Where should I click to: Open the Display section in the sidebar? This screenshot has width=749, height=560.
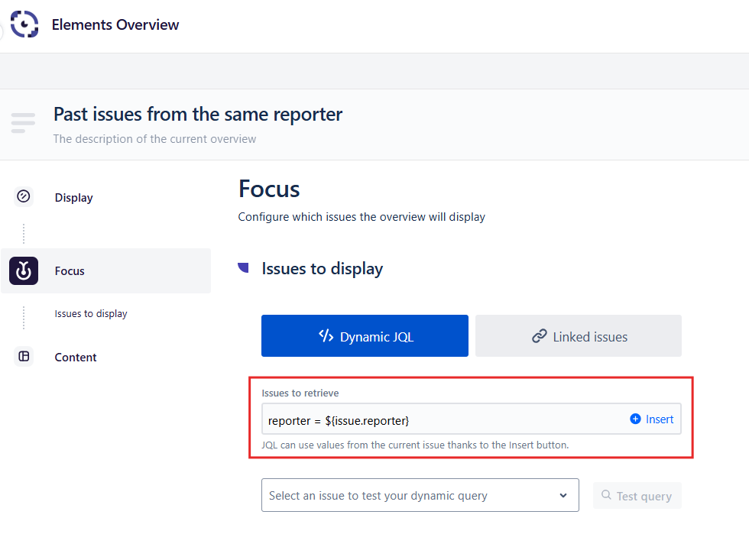[74, 198]
